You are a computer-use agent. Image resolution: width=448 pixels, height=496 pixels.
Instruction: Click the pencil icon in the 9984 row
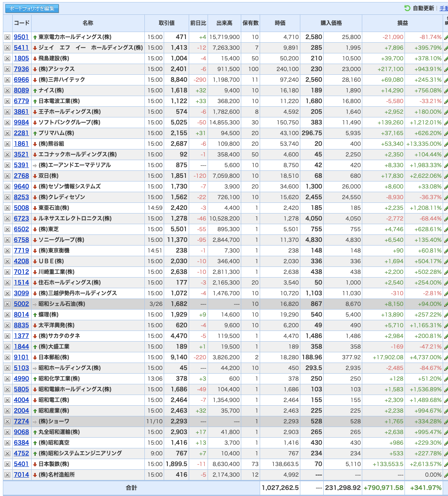(446, 122)
